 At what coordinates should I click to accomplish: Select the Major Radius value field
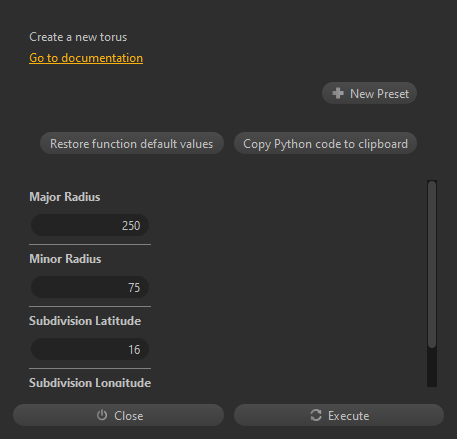click(90, 225)
